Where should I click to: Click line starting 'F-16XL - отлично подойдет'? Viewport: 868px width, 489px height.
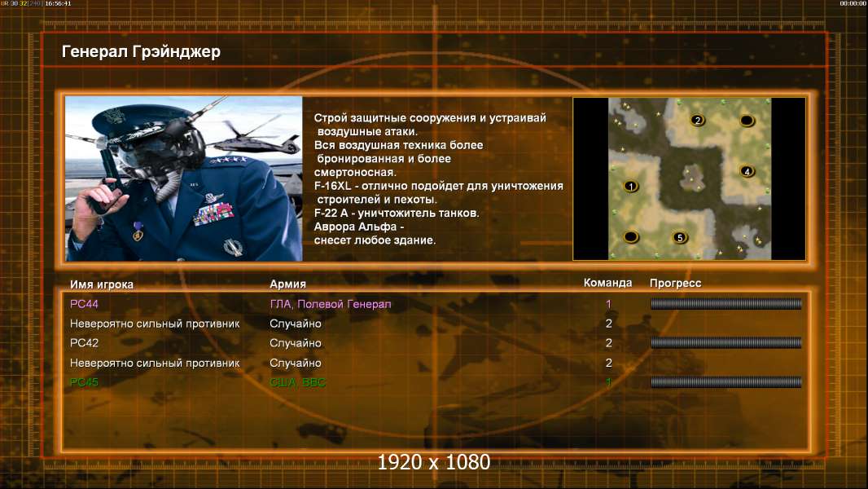click(x=438, y=186)
